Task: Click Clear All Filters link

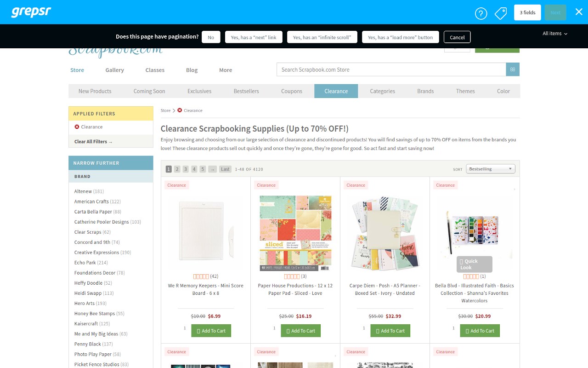Action: (93, 142)
